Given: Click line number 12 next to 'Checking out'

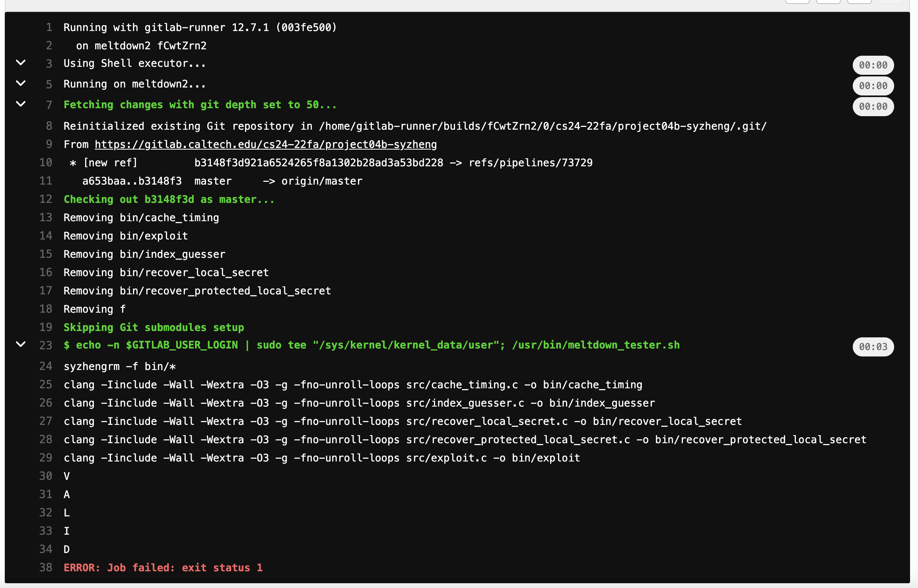Looking at the screenshot, I should point(46,199).
